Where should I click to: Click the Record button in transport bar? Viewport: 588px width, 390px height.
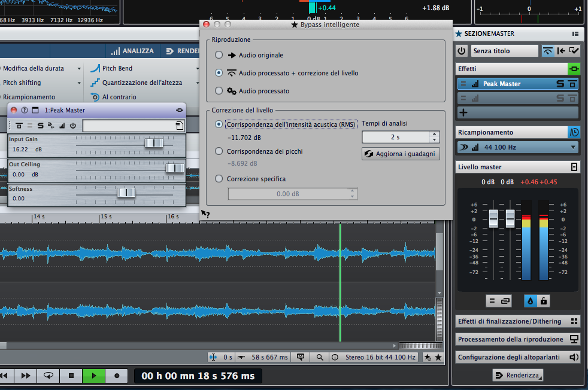click(x=117, y=376)
